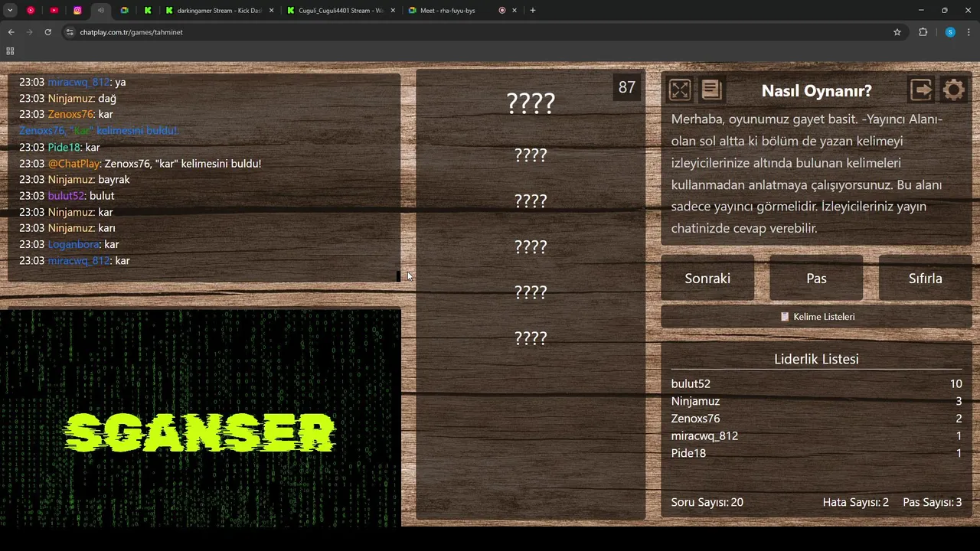Click the blue 'Zenoxs76 kelimesini buldu' line
This screenshot has width=980, height=551.
point(98,130)
